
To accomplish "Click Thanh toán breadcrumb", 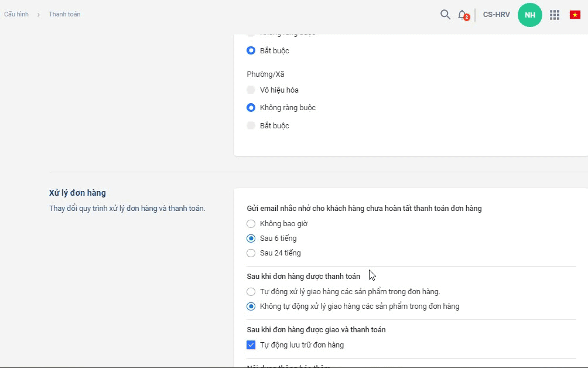I will click(64, 14).
